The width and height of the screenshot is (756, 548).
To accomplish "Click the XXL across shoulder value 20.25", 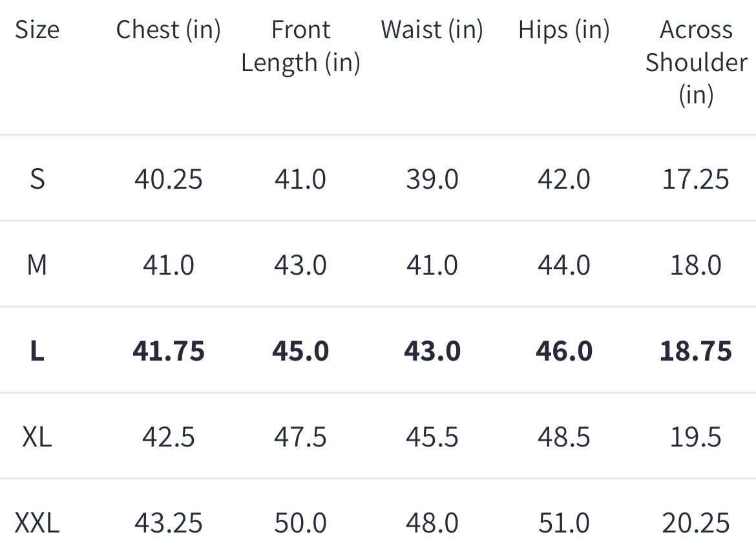I will pos(696,523).
